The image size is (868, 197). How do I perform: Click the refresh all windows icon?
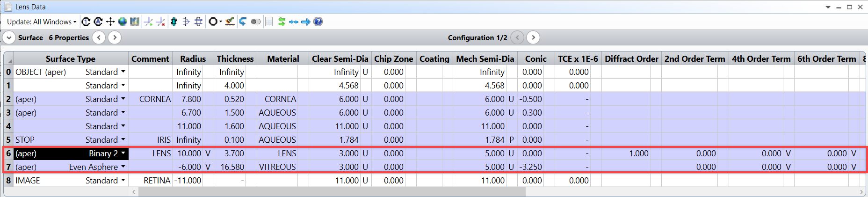click(98, 22)
